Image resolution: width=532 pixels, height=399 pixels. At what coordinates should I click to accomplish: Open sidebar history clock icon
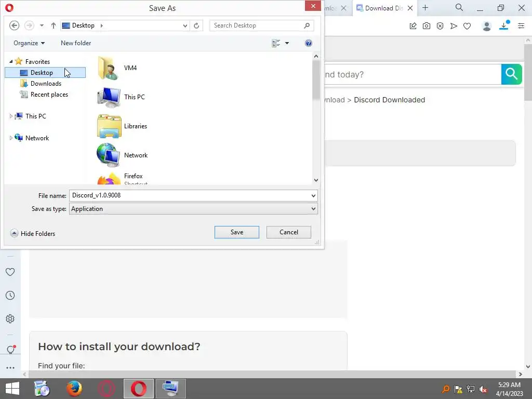click(x=10, y=295)
